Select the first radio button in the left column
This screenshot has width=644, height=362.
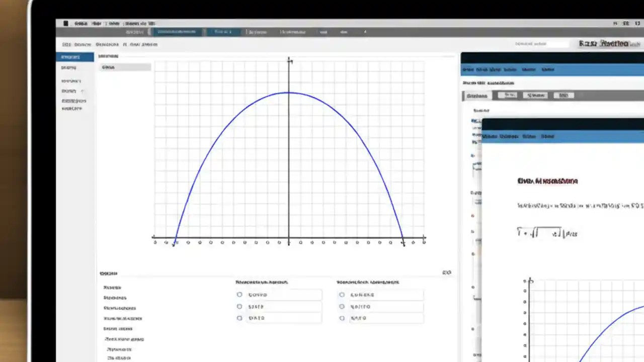click(x=239, y=295)
